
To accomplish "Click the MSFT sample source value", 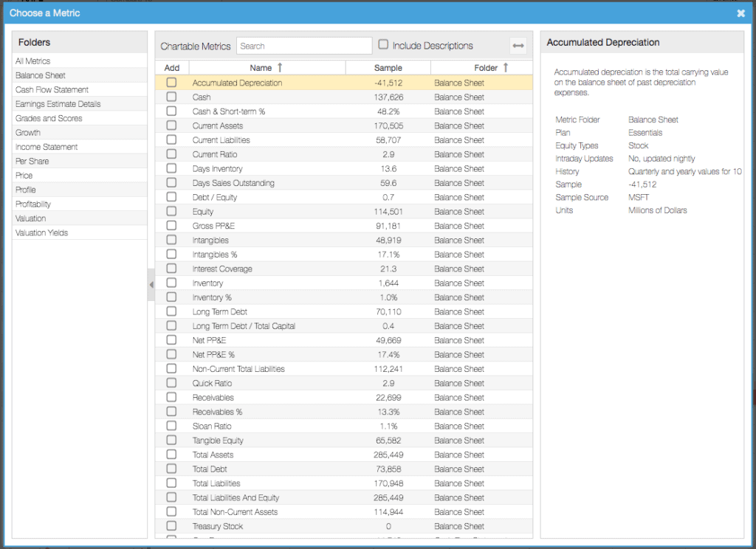I will (639, 197).
